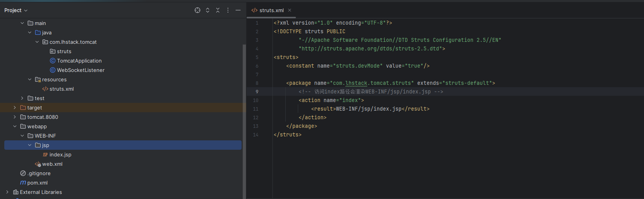
Task: Close the struts.xml tab
Action: 290,10
